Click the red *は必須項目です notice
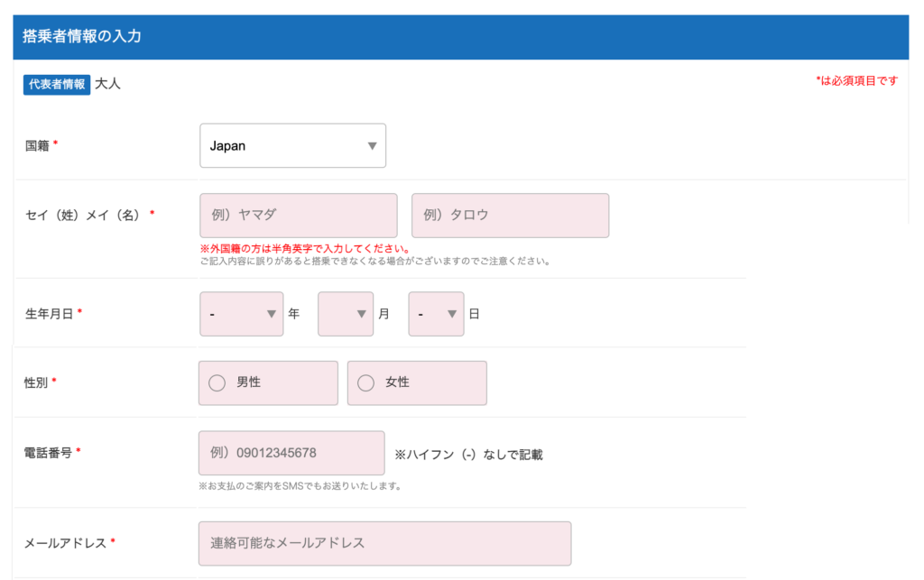The height and width of the screenshot is (580, 924). 856,80
